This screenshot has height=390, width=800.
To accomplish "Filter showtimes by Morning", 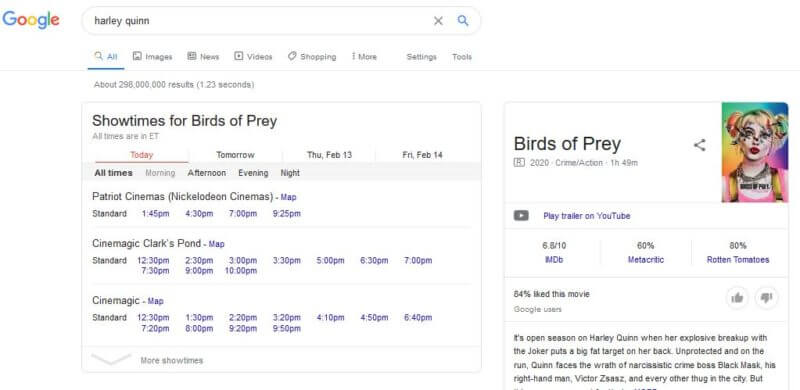I will (x=160, y=173).
